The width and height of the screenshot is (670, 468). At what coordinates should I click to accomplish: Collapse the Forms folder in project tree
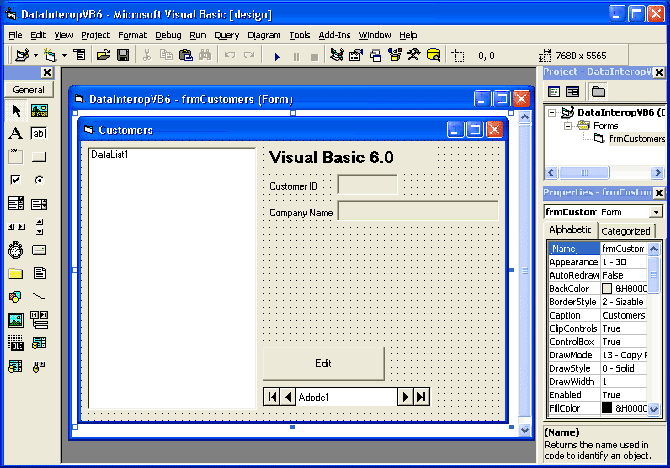(568, 126)
